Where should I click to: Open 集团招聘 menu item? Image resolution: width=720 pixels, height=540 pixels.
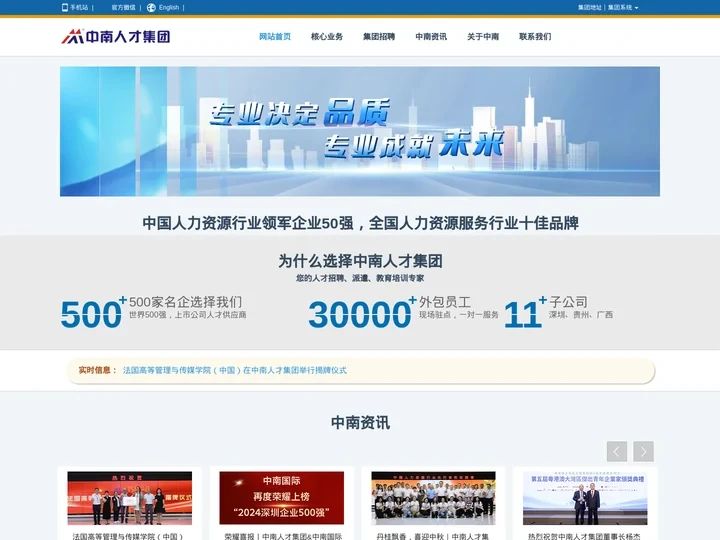pyautogui.click(x=379, y=36)
